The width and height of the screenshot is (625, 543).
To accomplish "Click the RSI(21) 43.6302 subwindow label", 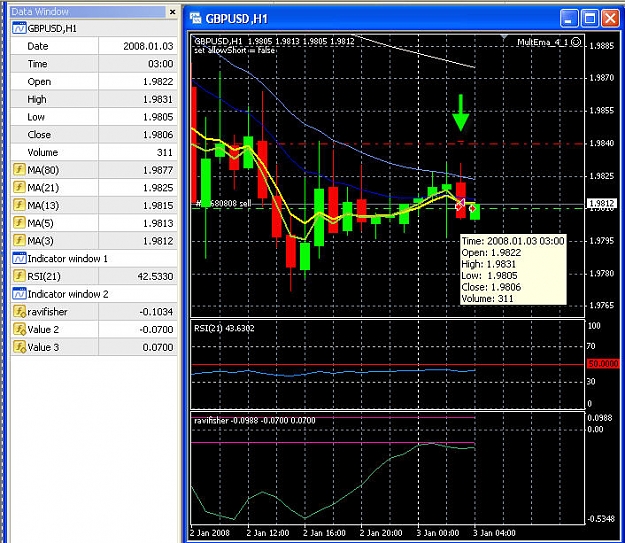I will [224, 328].
